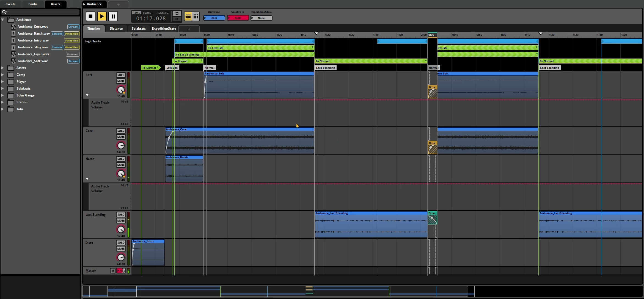Switch to list layout view icon

click(x=188, y=16)
